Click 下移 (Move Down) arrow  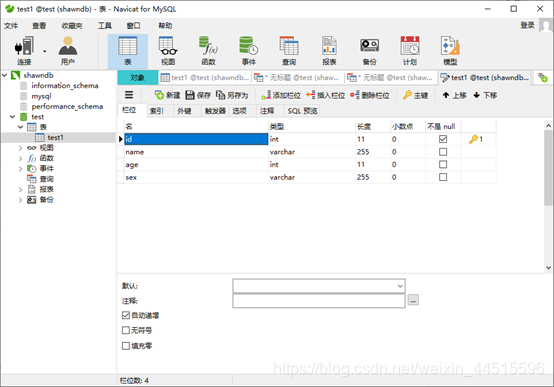485,95
